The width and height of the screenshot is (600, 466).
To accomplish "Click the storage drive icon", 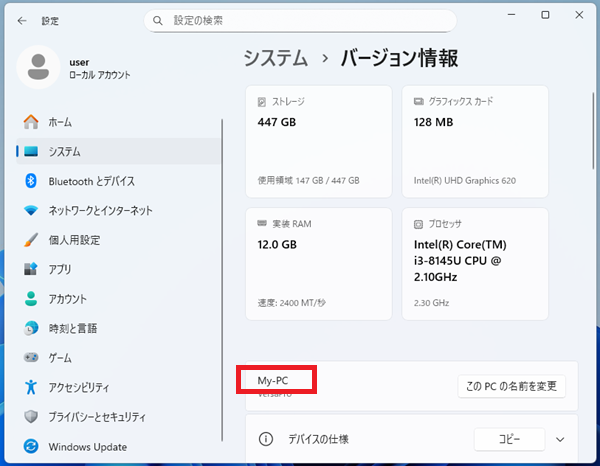I will [262, 102].
